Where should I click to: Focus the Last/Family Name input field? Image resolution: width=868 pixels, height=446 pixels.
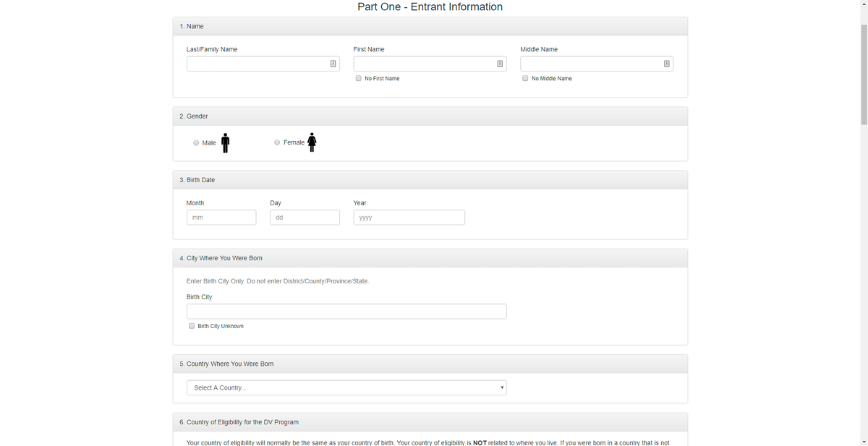pyautogui.click(x=263, y=64)
